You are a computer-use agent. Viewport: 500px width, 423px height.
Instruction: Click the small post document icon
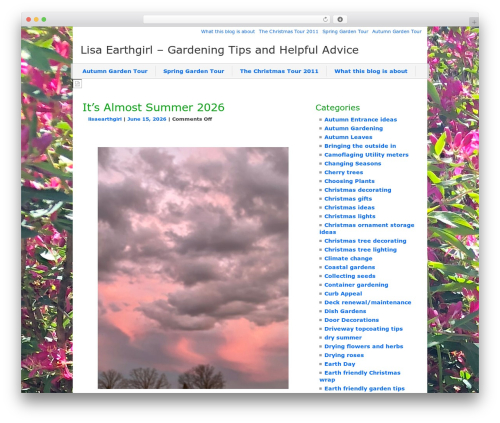point(77,84)
